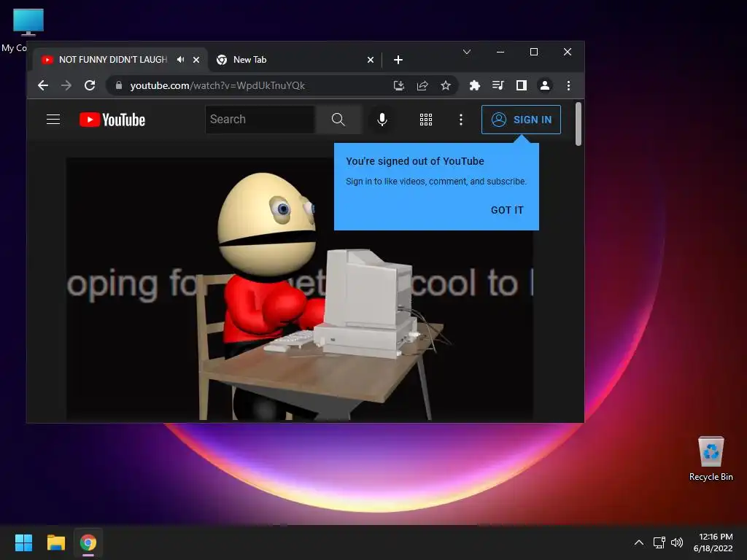Image resolution: width=747 pixels, height=560 pixels.
Task: Click into the YouTube Search field
Action: point(260,119)
